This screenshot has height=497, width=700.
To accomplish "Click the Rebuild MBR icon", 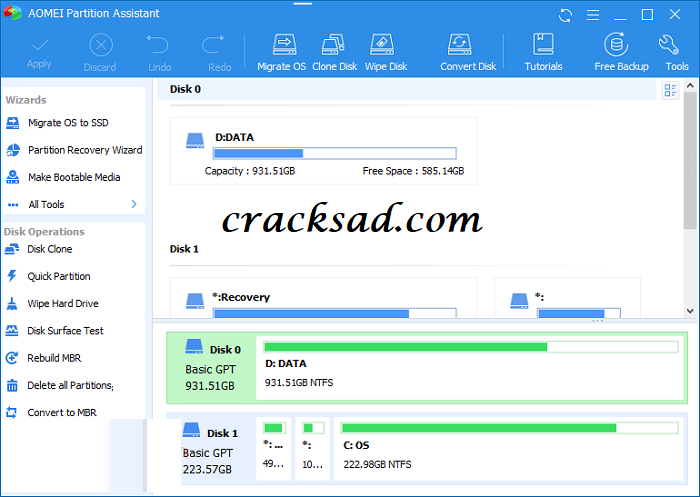I will pyautogui.click(x=12, y=358).
